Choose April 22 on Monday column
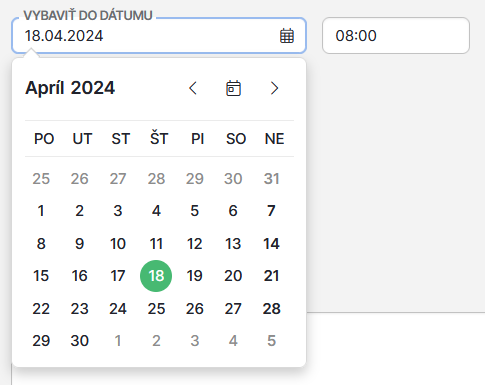The width and height of the screenshot is (485, 385). click(x=41, y=309)
